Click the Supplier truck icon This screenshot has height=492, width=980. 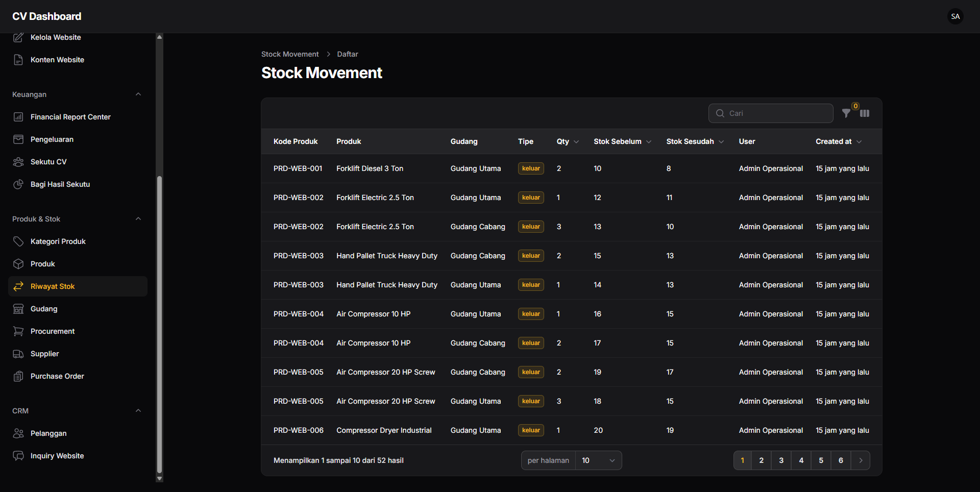(18, 354)
